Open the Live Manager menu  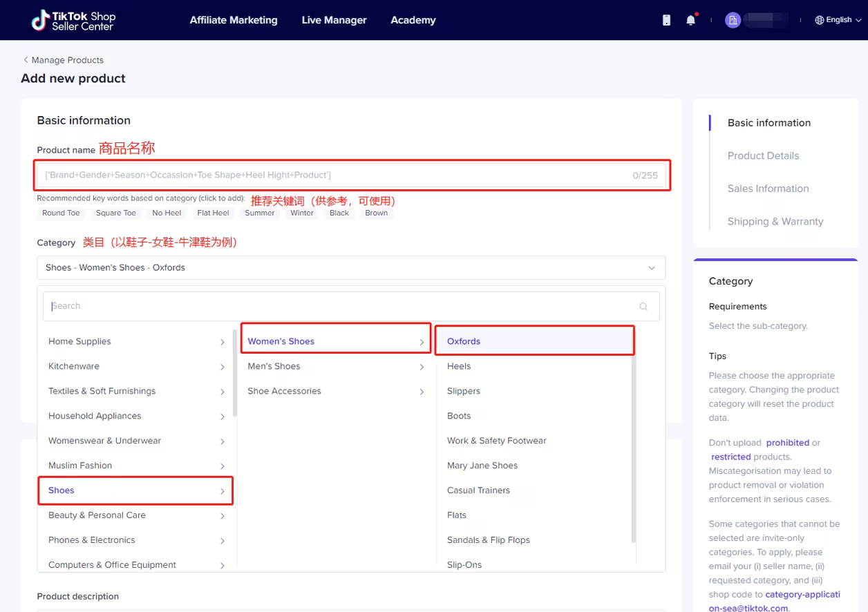coord(334,20)
